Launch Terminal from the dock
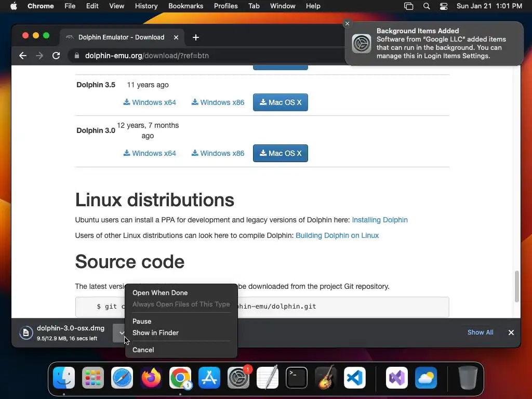The image size is (532, 399). (x=297, y=378)
